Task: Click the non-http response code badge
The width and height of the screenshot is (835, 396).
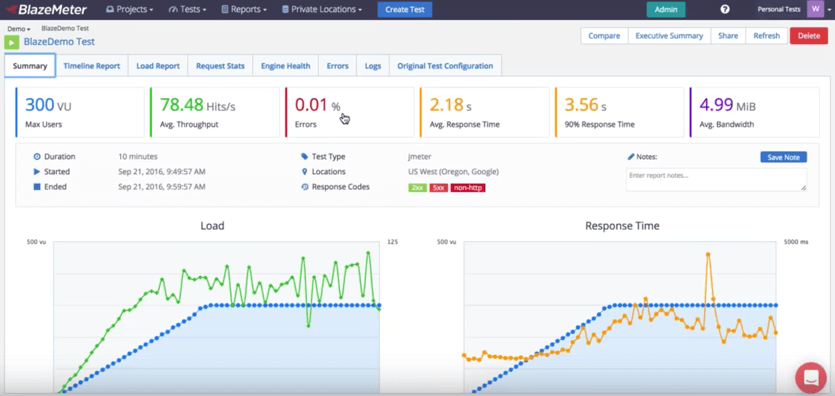Action: pyautogui.click(x=468, y=188)
